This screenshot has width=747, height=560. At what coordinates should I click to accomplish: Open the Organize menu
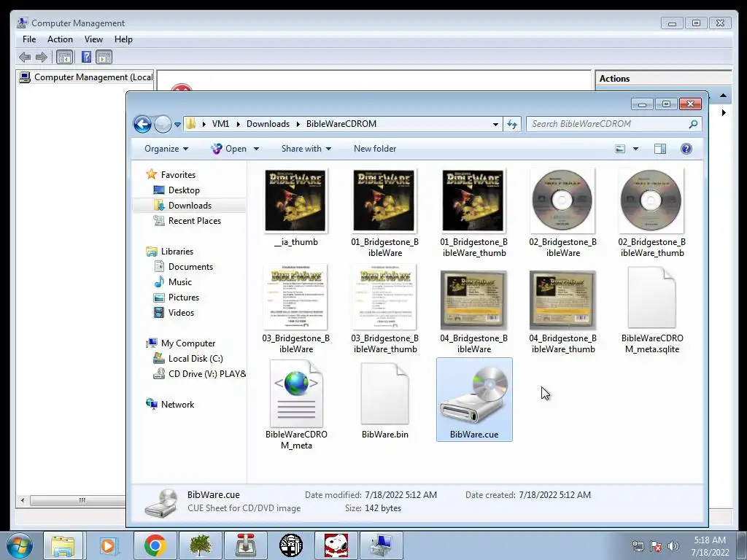click(x=166, y=149)
